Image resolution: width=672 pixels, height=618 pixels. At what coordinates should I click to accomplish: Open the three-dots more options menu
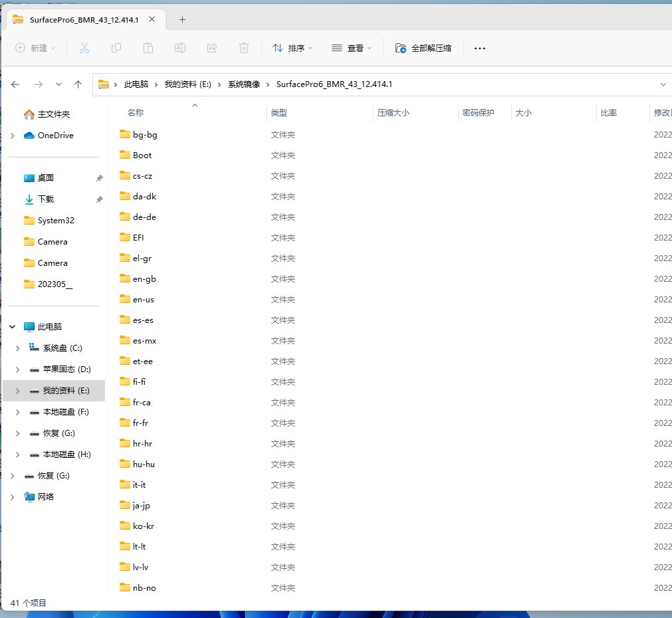(x=479, y=49)
